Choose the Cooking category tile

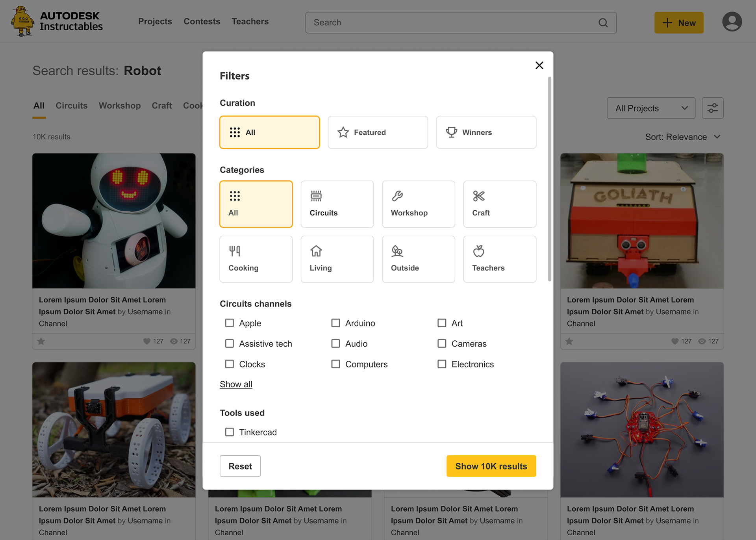pos(256,259)
